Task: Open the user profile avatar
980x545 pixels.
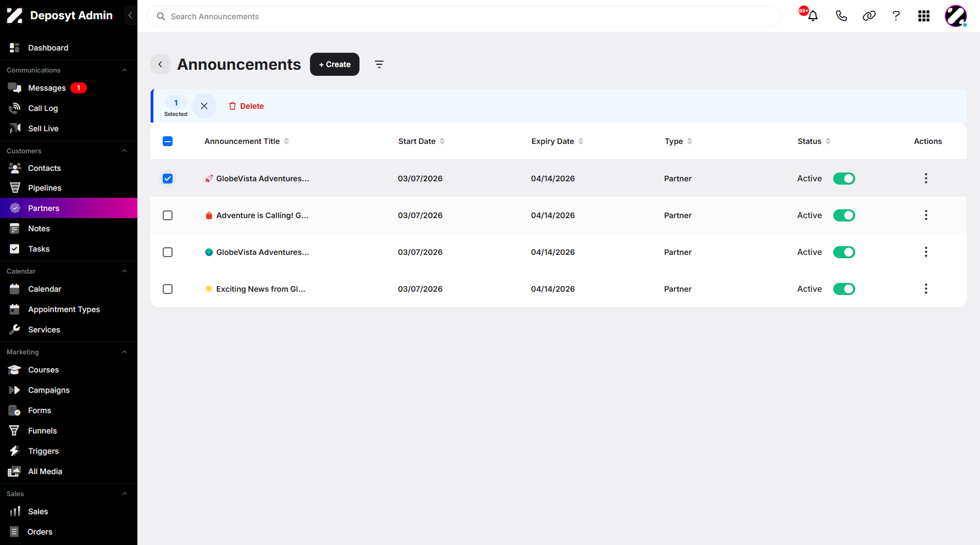Action: coord(956,16)
